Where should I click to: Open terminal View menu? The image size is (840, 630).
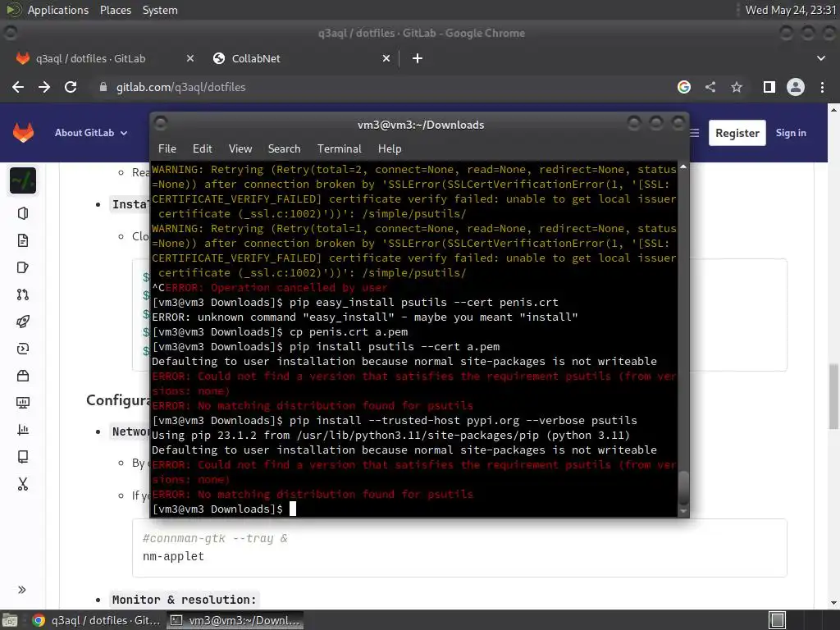pyautogui.click(x=240, y=148)
